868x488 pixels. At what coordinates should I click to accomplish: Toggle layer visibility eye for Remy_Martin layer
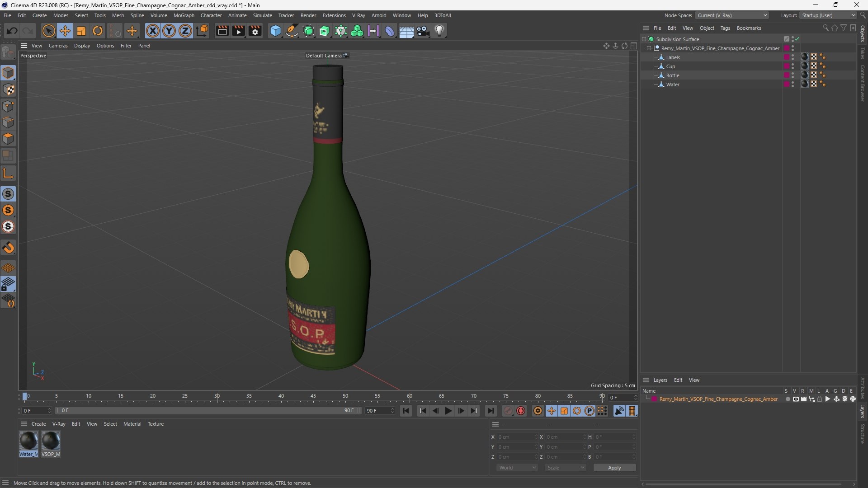point(796,399)
